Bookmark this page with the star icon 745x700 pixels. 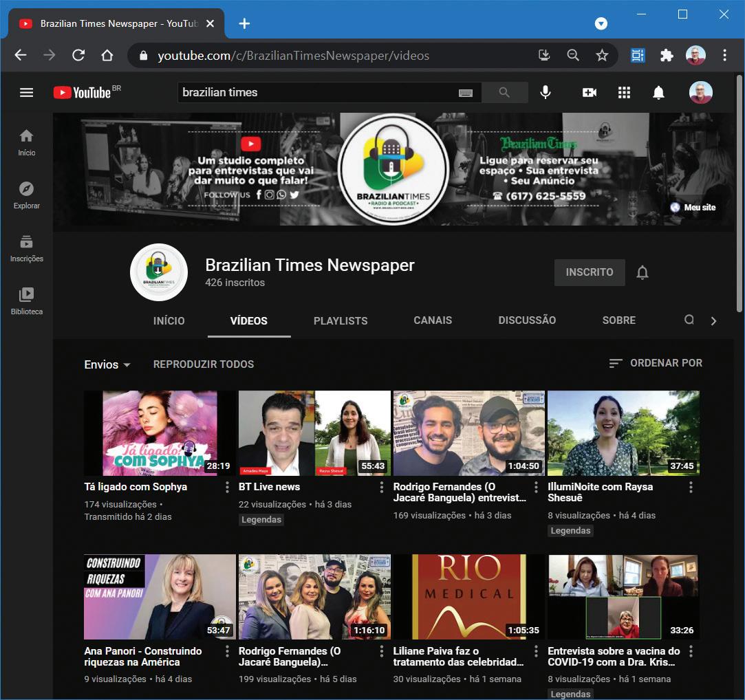pos(602,56)
